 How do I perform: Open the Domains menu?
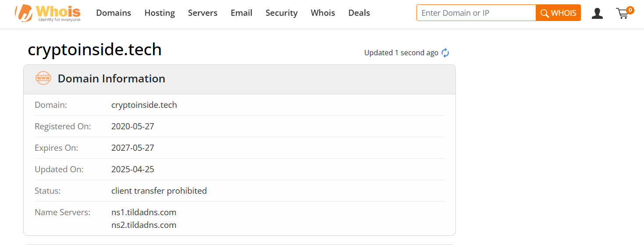114,13
